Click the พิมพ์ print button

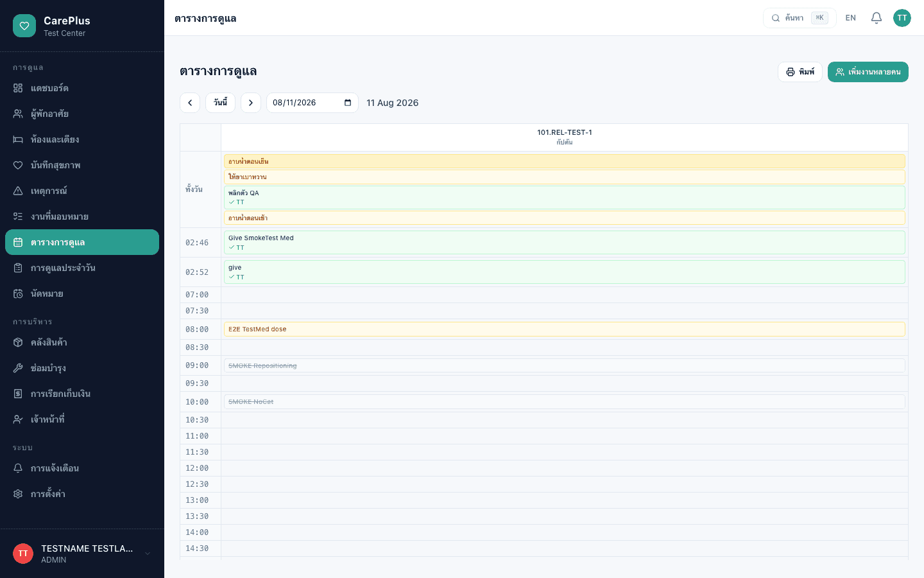800,72
